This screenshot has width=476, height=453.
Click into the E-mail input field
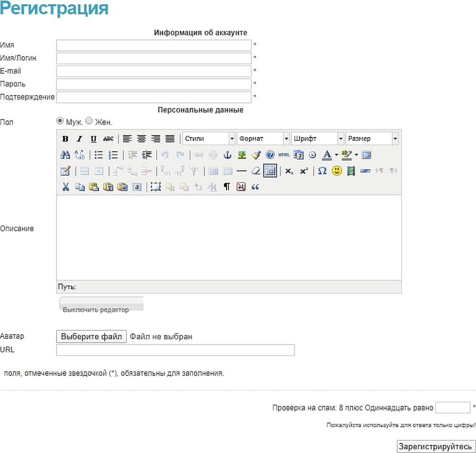[153, 71]
